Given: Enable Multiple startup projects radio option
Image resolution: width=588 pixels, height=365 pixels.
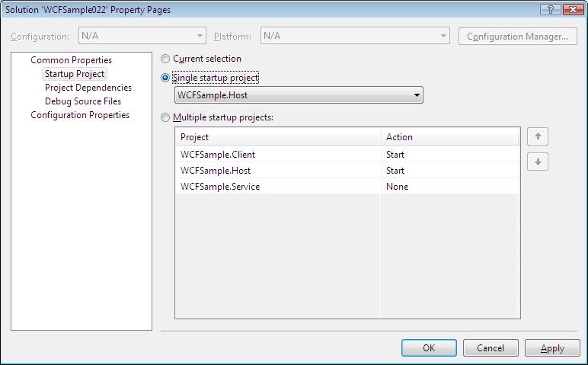Looking at the screenshot, I should 165,117.
